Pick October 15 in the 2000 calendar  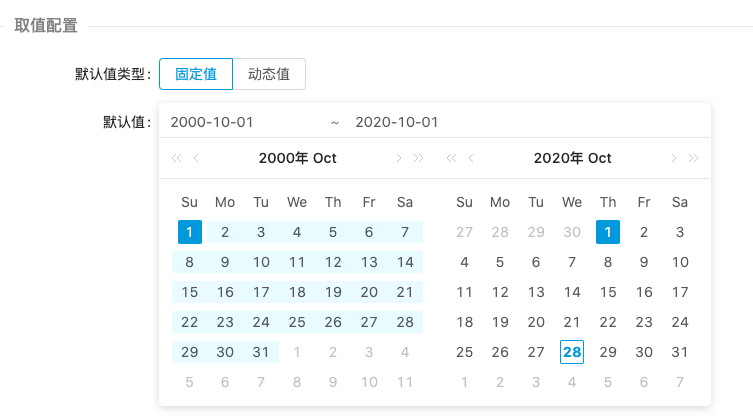point(189,292)
